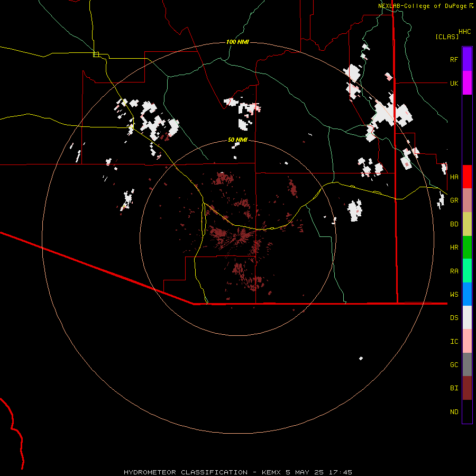Click the [CLAS] legend header
The height and width of the screenshot is (476, 476).
click(447, 36)
